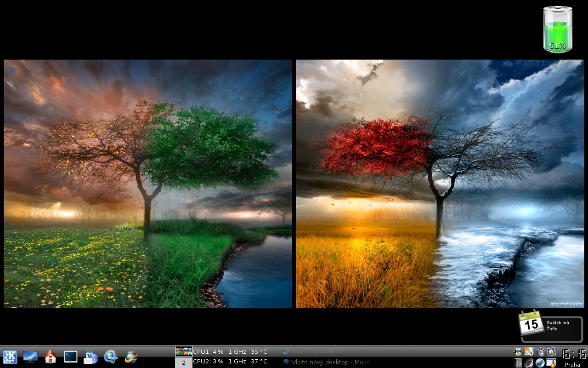Image resolution: width=588 pixels, height=368 pixels.
Task: Click the blue stamp tray icon
Action: coord(551,352)
